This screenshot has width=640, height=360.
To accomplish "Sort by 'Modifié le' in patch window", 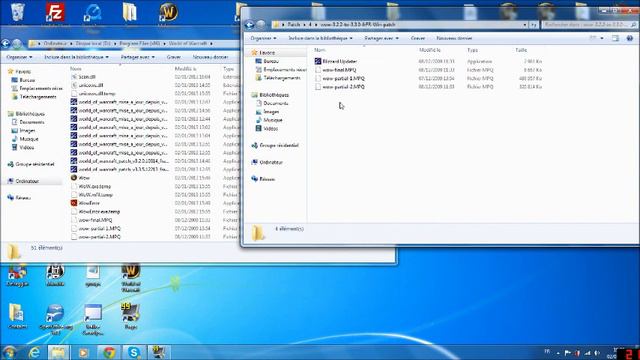I will (x=429, y=50).
